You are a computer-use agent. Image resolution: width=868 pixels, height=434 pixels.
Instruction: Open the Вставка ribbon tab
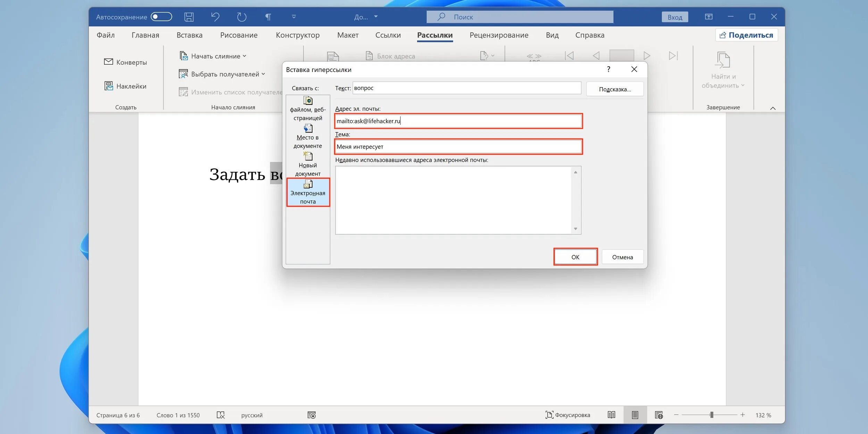coord(189,35)
